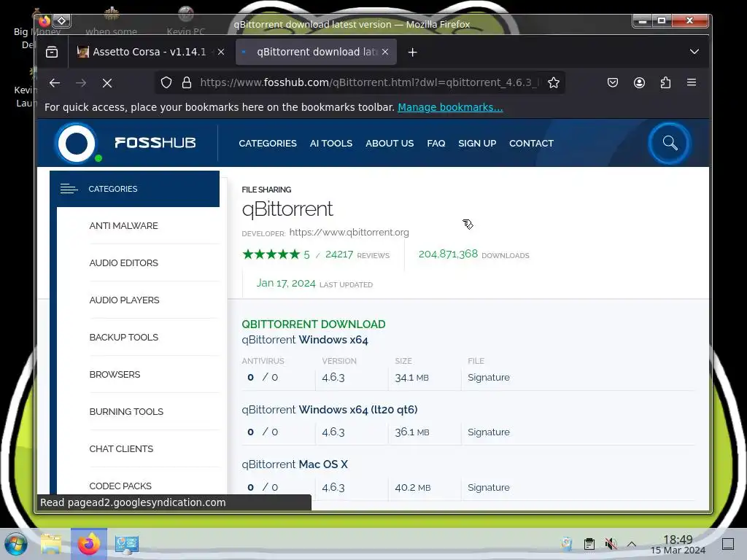Open the FossHub search magnifier button
The width and height of the screenshot is (747, 560).
(x=670, y=143)
